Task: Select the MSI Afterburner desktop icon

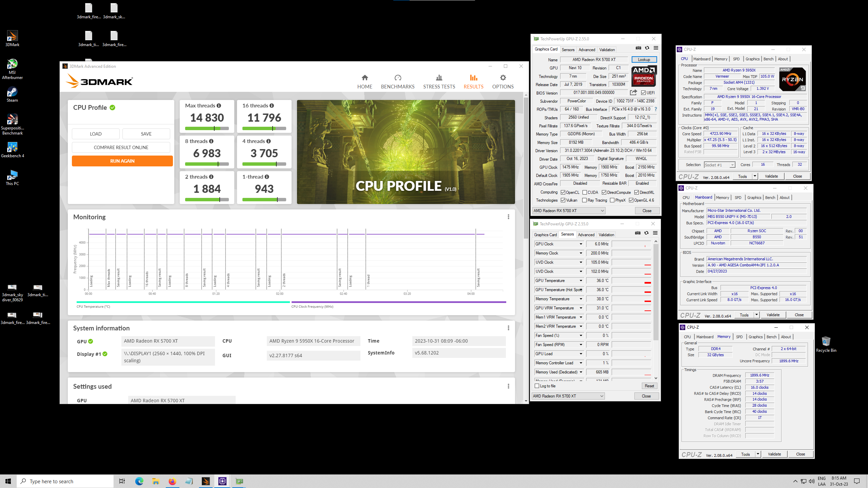Action: click(12, 69)
